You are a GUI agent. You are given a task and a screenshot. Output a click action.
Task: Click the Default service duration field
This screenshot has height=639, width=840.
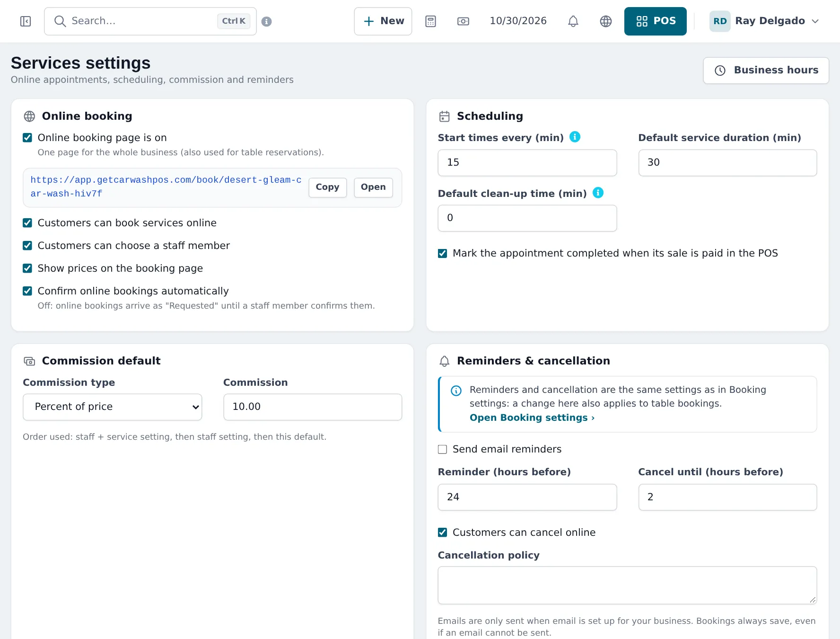[727, 163]
